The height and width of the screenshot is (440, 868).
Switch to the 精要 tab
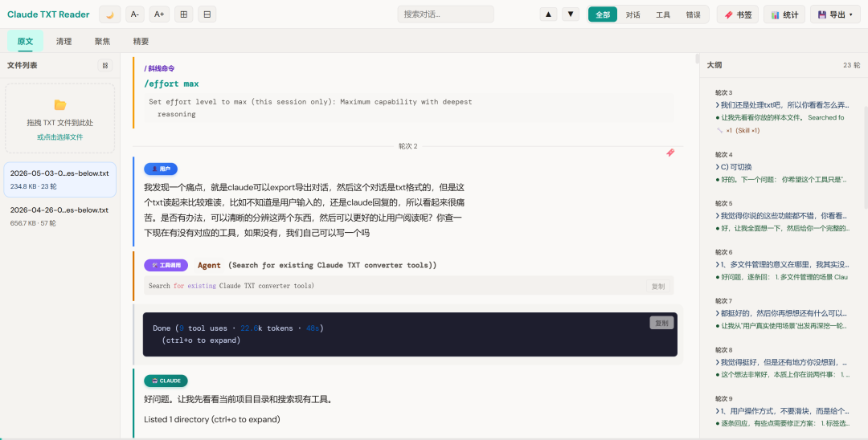click(x=141, y=42)
